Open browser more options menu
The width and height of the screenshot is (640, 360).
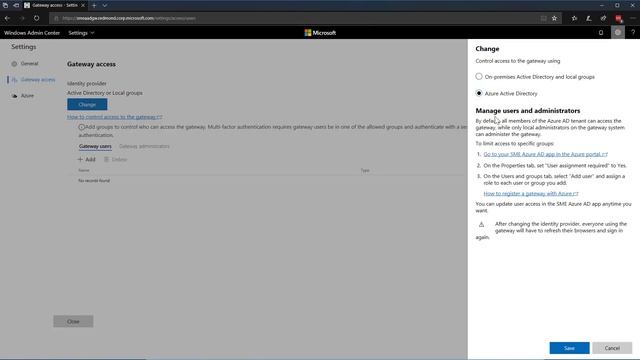[x=633, y=18]
